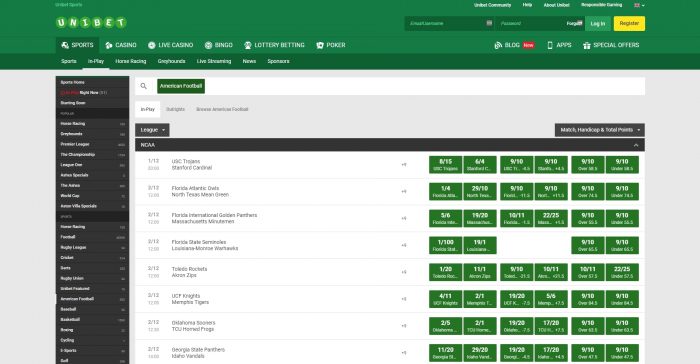Click the Forgot password link

coord(574,24)
